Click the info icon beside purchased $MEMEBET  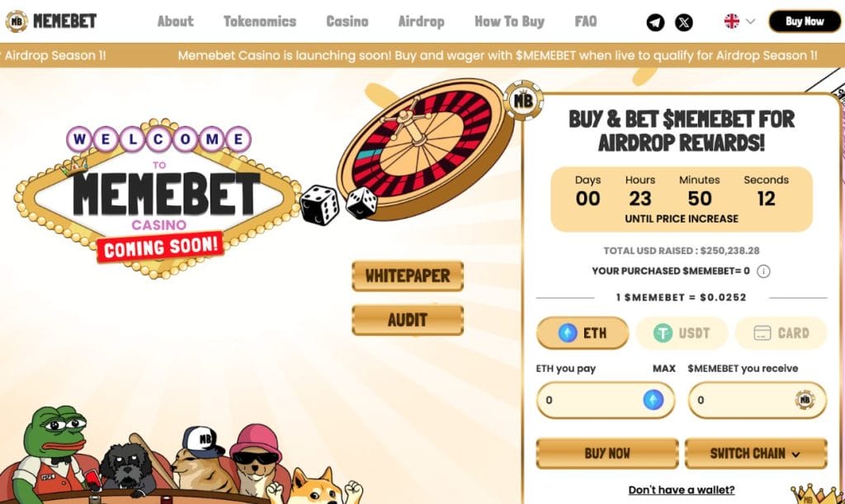[x=763, y=271]
